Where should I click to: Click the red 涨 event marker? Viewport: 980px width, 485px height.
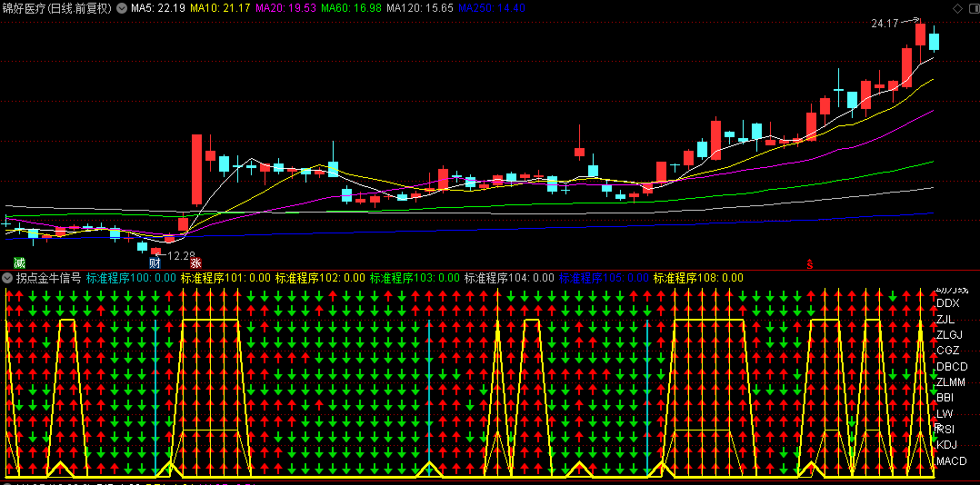195,262
